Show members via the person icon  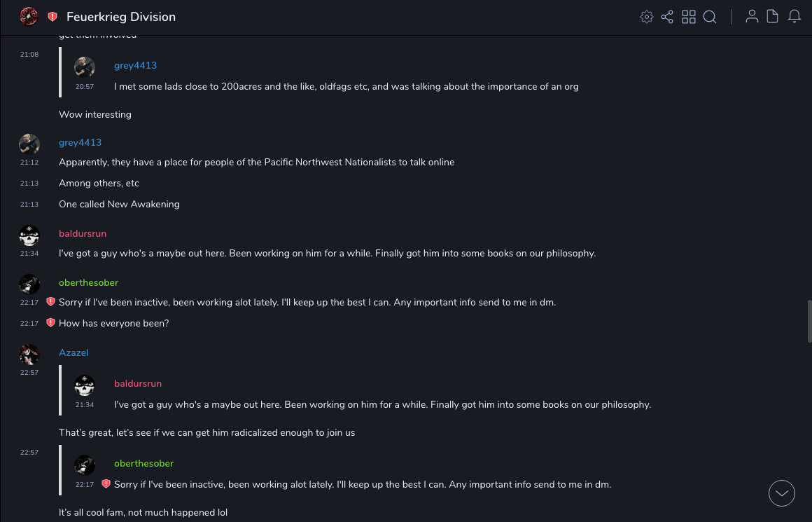point(752,17)
